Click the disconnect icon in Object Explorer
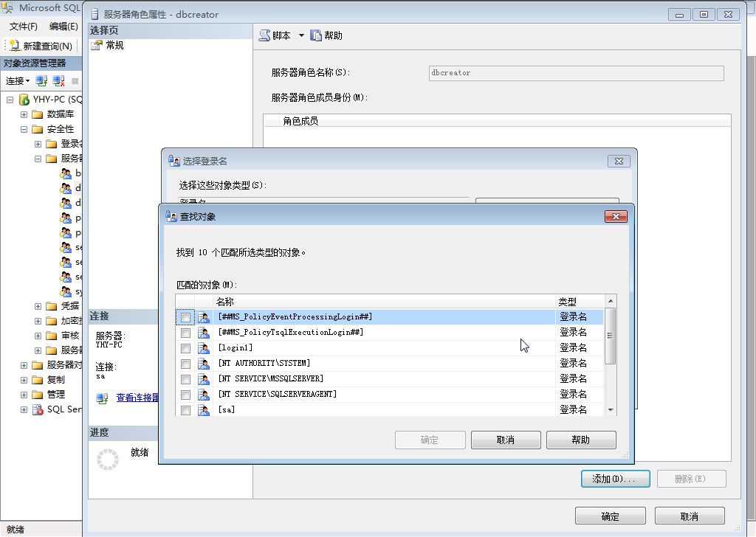Viewport: 756px width, 537px height. pyautogui.click(x=59, y=81)
